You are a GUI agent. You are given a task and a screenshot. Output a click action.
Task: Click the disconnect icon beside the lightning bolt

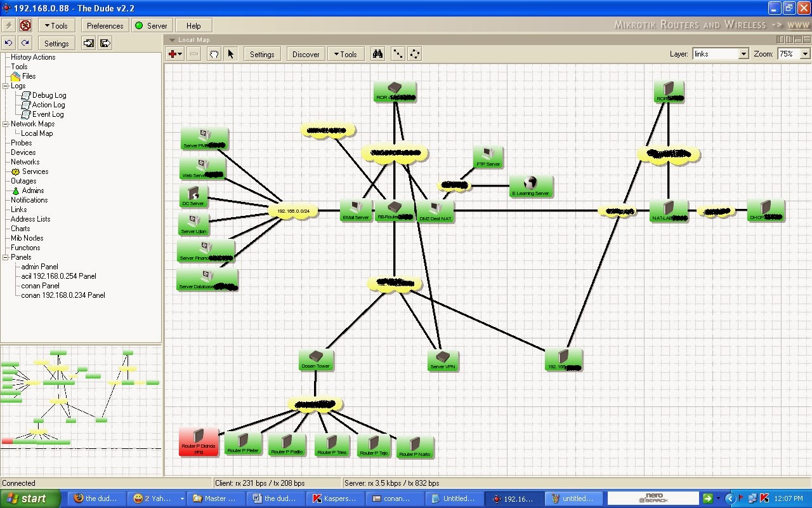point(25,25)
